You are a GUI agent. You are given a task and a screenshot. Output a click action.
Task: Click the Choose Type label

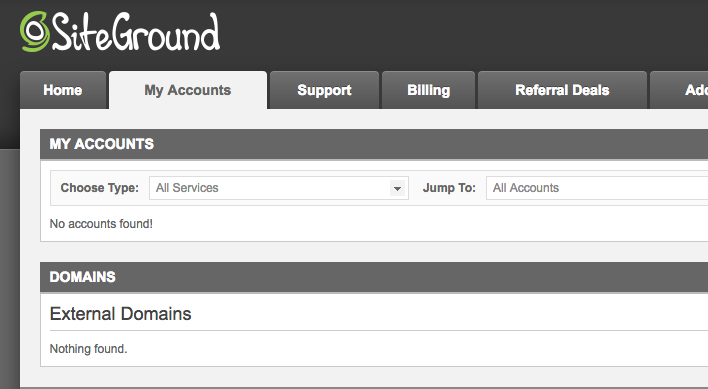click(x=99, y=188)
